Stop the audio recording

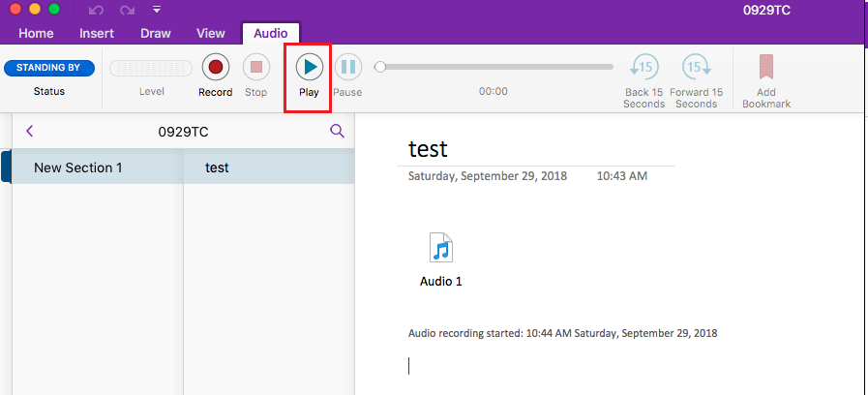[x=255, y=76]
